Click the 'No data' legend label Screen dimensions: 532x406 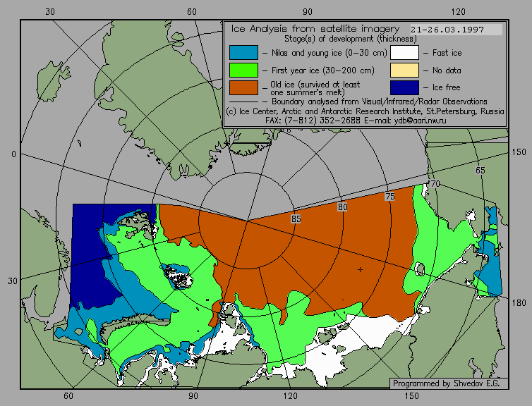pyautogui.click(x=447, y=70)
